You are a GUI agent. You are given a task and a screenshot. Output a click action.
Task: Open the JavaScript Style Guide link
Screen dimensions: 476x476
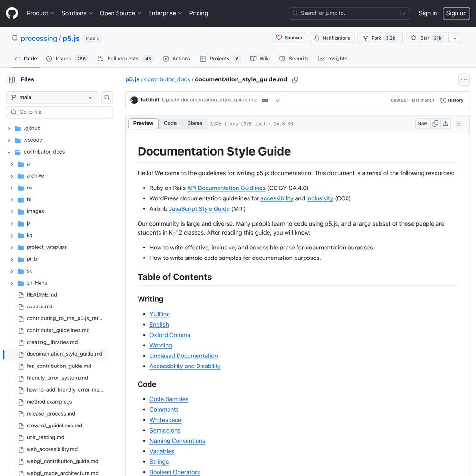199,209
